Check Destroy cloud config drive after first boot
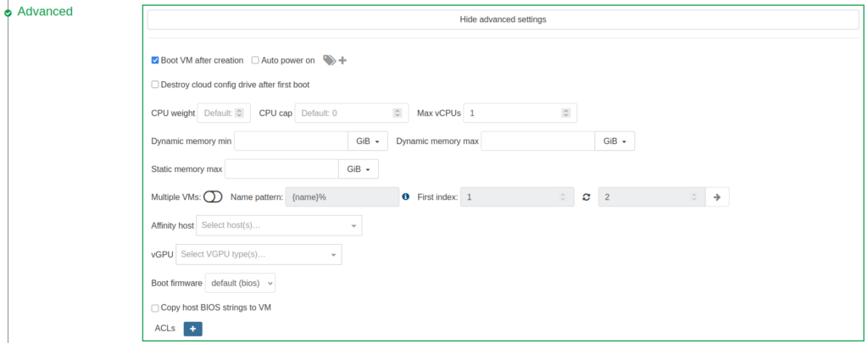 coord(155,85)
